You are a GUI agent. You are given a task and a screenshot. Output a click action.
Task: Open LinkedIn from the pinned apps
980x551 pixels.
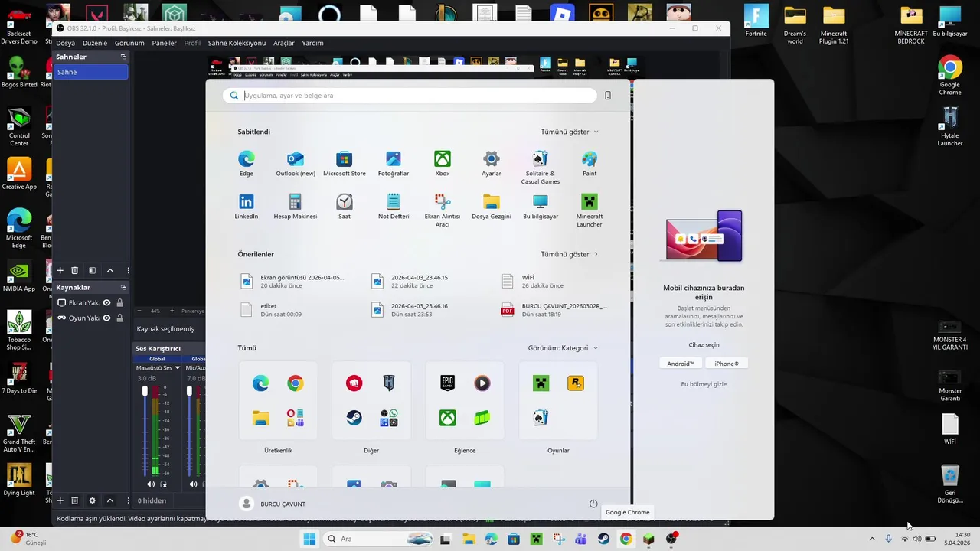[246, 207]
